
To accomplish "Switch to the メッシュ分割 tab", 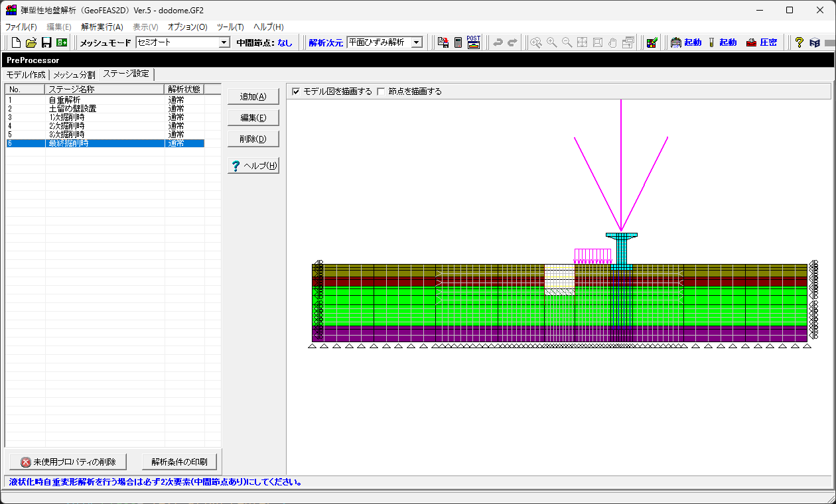I will [74, 74].
